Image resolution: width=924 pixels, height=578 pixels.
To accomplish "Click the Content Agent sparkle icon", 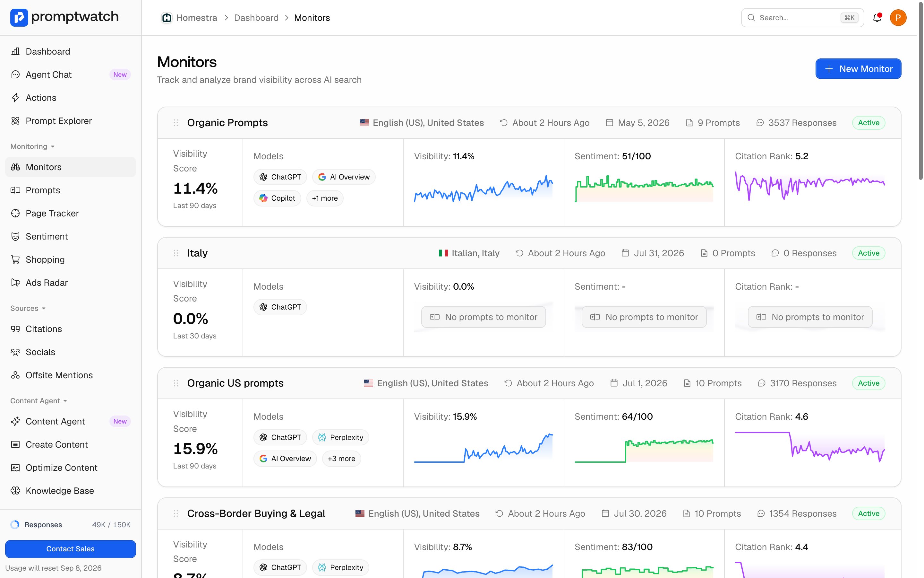I will click(x=15, y=421).
